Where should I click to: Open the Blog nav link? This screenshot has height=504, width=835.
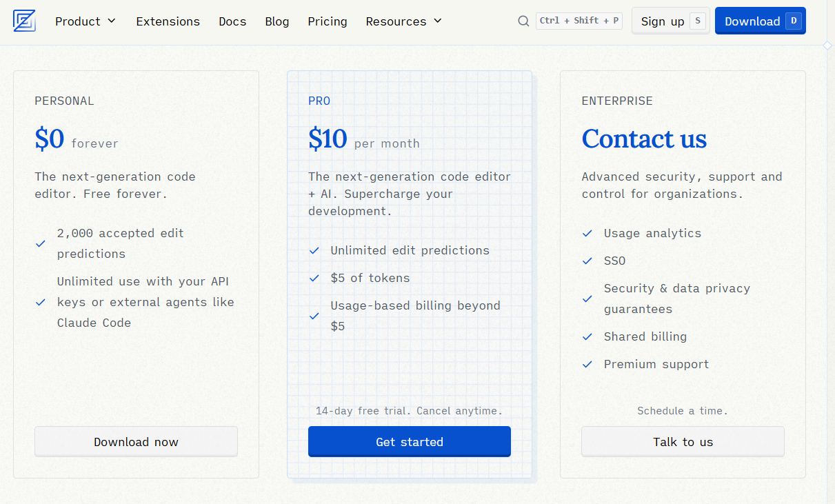[x=277, y=21]
